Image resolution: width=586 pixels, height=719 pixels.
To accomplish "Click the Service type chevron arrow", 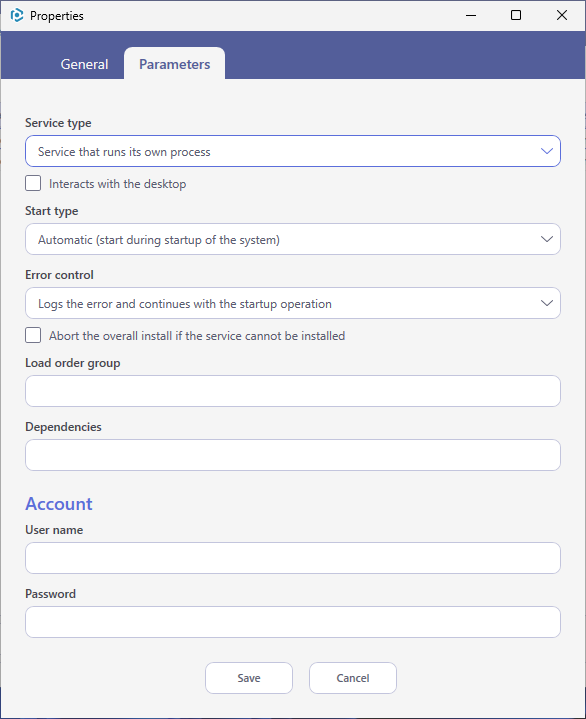I will 547,151.
